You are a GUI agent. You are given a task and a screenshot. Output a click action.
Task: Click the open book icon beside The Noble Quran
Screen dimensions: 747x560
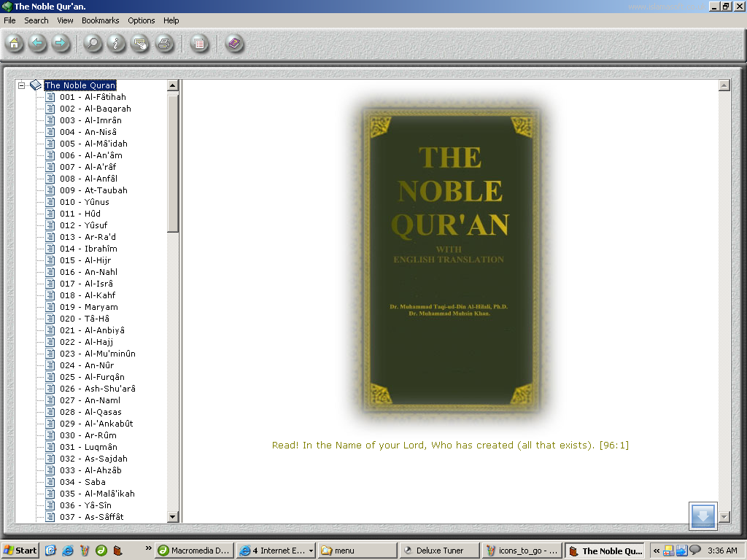click(x=36, y=85)
